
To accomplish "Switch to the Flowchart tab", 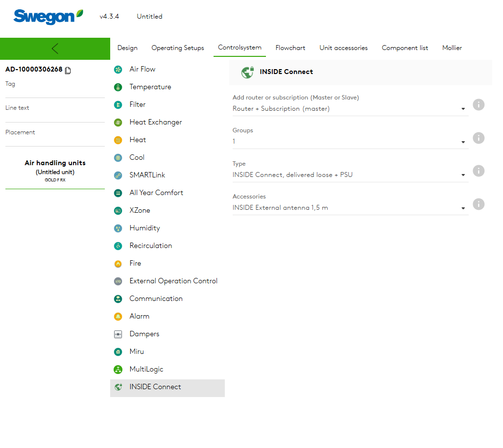I will pyautogui.click(x=290, y=48).
